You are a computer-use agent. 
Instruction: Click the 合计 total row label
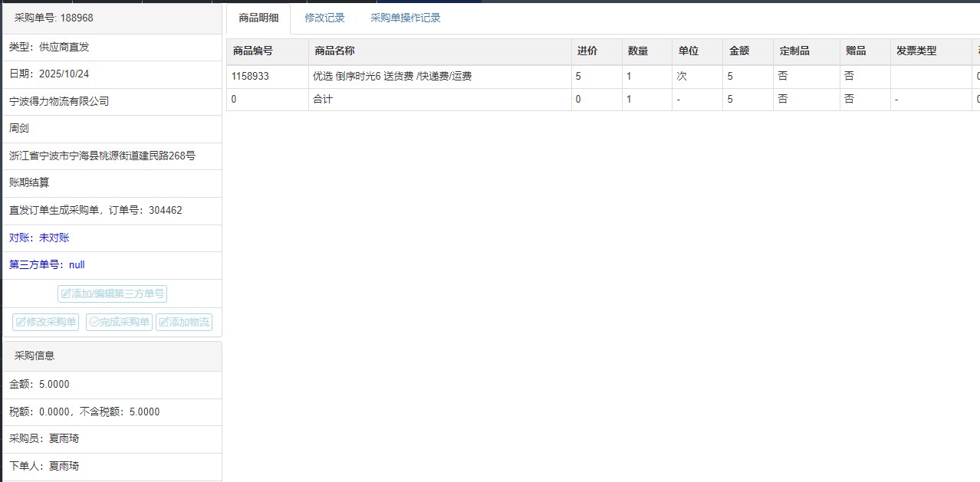[x=323, y=99]
